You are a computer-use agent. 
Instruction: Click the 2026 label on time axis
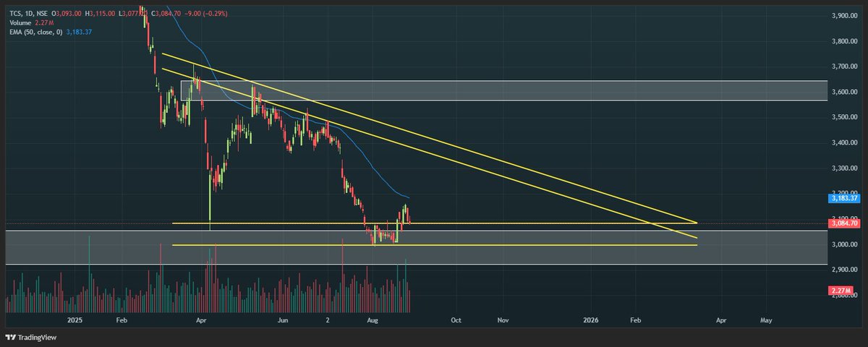tap(592, 319)
